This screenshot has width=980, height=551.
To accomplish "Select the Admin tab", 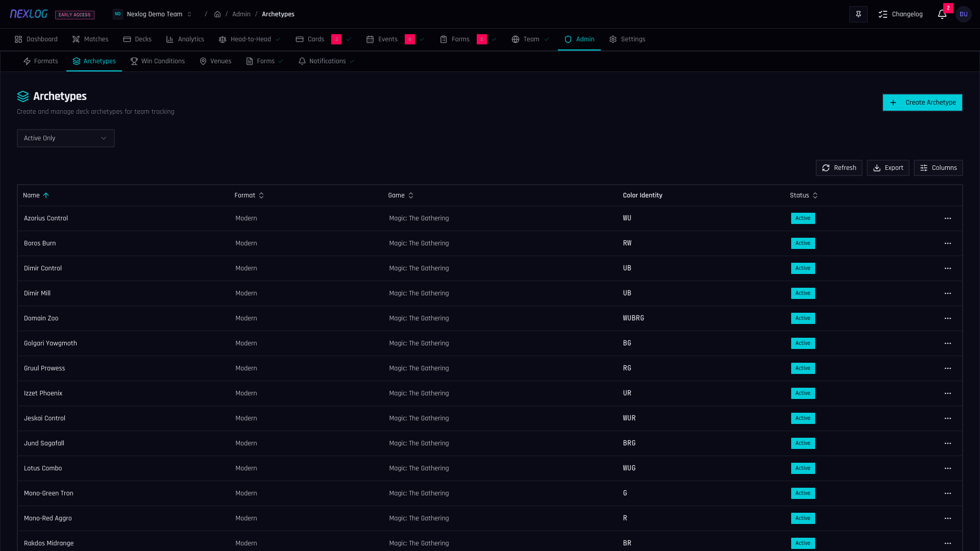I will (x=579, y=39).
